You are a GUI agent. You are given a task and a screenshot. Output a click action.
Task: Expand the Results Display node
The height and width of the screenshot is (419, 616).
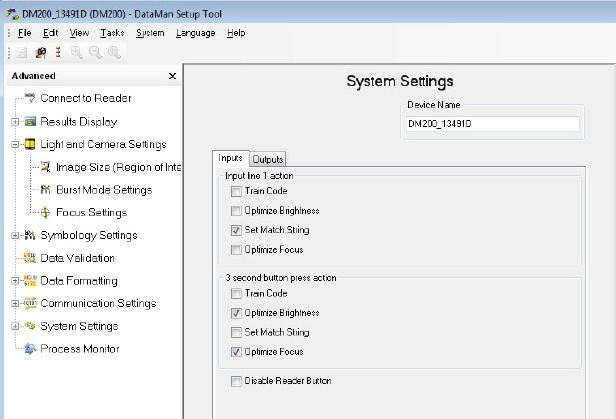(x=15, y=122)
